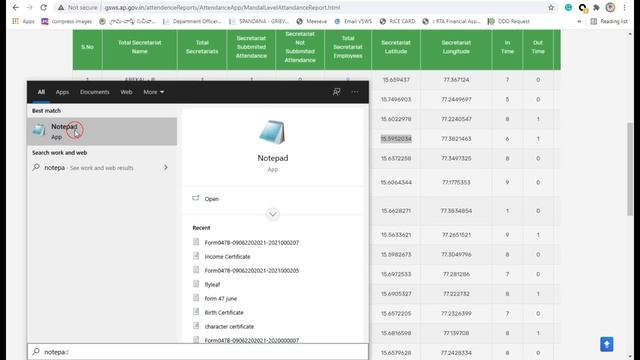Open recent file Form0478-09062202021-2021000207
The width and height of the screenshot is (640, 360).
251,242
